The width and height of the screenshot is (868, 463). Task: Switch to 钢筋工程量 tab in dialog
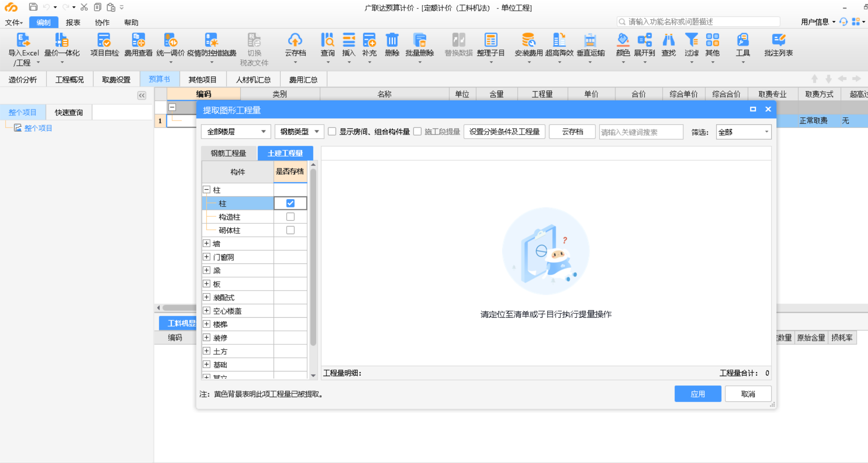click(x=228, y=153)
